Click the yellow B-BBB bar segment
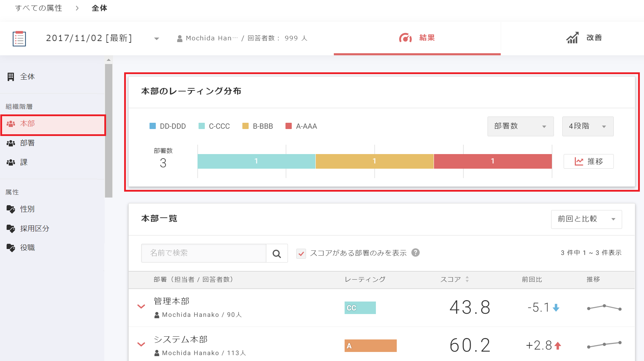The image size is (644, 361). (375, 161)
